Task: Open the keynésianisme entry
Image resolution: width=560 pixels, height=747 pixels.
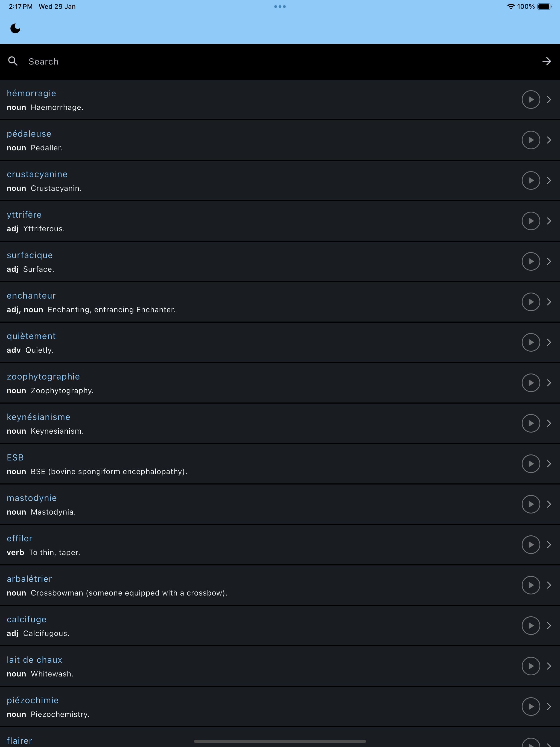Action: pyautogui.click(x=280, y=424)
